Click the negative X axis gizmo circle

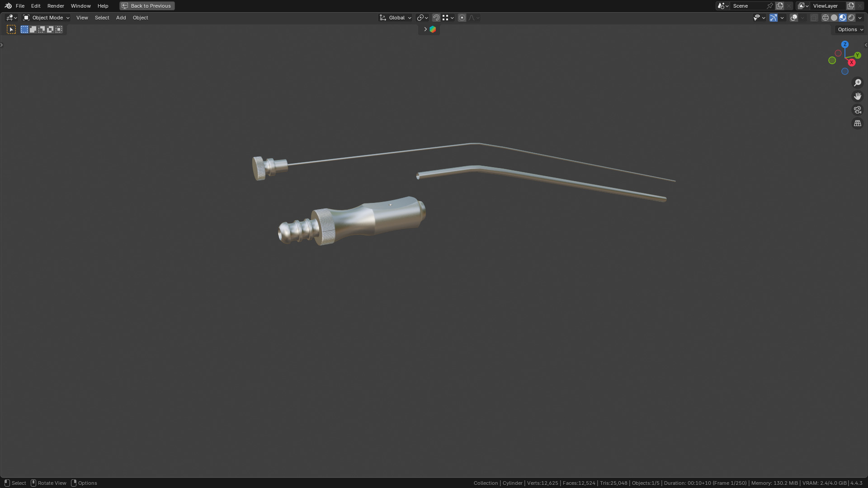[838, 53]
